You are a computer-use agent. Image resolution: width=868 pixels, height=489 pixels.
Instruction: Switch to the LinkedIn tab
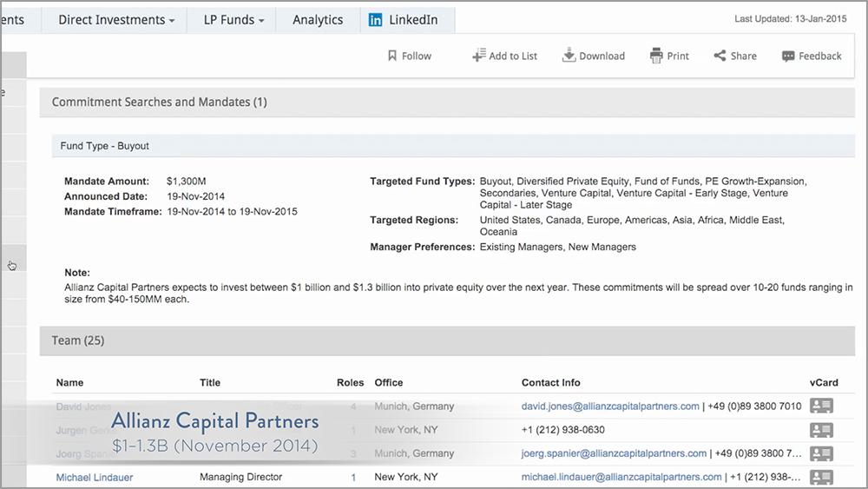[407, 20]
